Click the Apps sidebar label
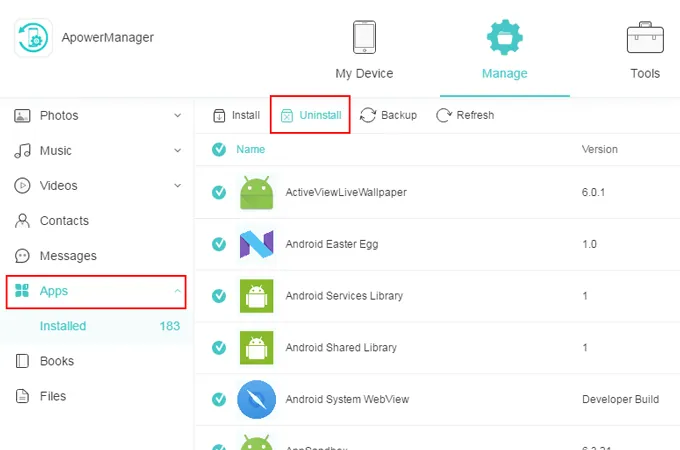 54,291
